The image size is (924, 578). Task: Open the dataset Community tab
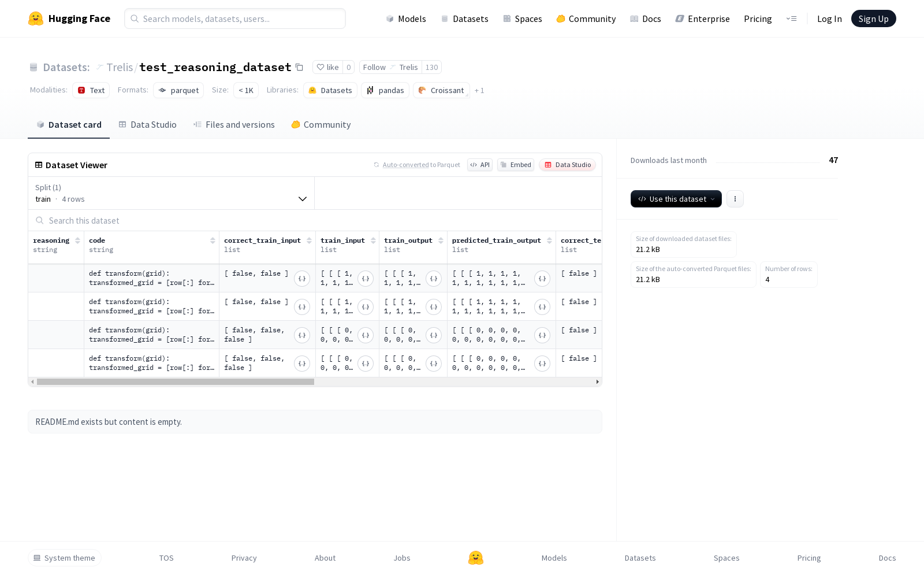pos(321,125)
